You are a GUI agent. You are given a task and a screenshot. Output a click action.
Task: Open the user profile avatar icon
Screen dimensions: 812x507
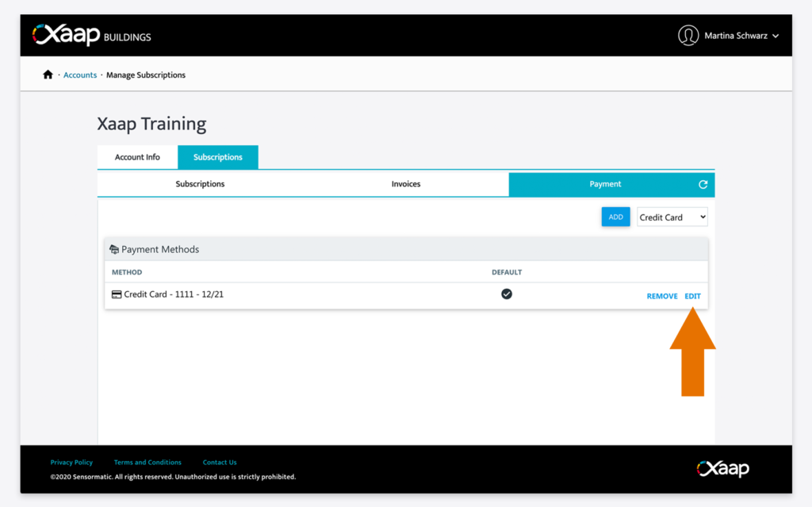pyautogui.click(x=688, y=36)
